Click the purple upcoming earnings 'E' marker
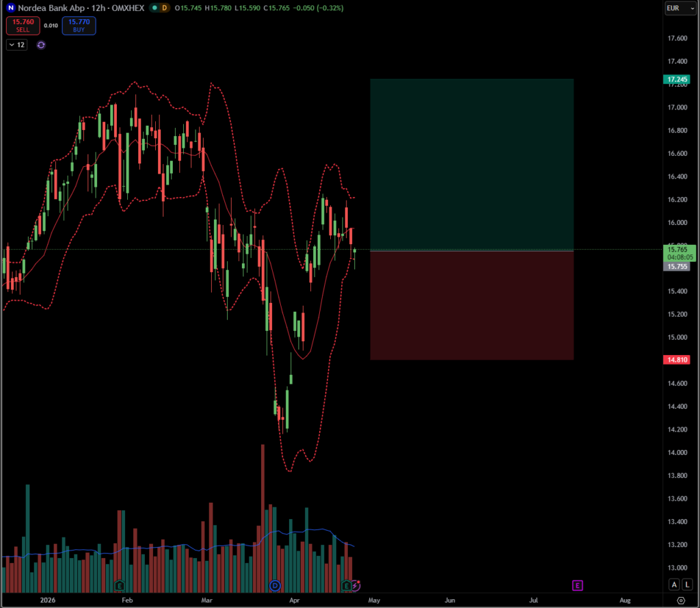The height and width of the screenshot is (608, 700). tap(578, 585)
